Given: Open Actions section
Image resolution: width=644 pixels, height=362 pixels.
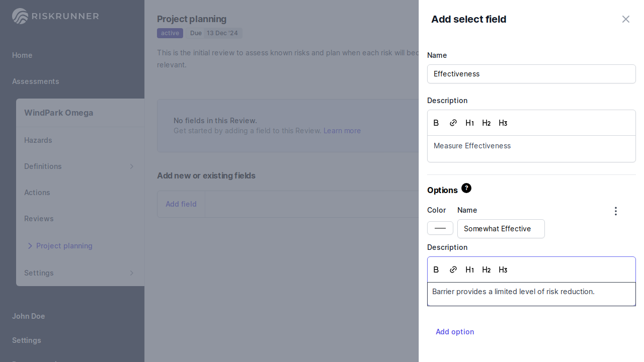Looking at the screenshot, I should point(37,193).
